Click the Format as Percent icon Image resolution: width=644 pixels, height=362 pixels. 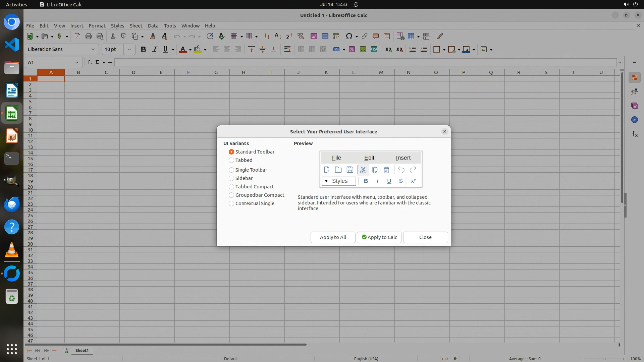pyautogui.click(x=352, y=49)
